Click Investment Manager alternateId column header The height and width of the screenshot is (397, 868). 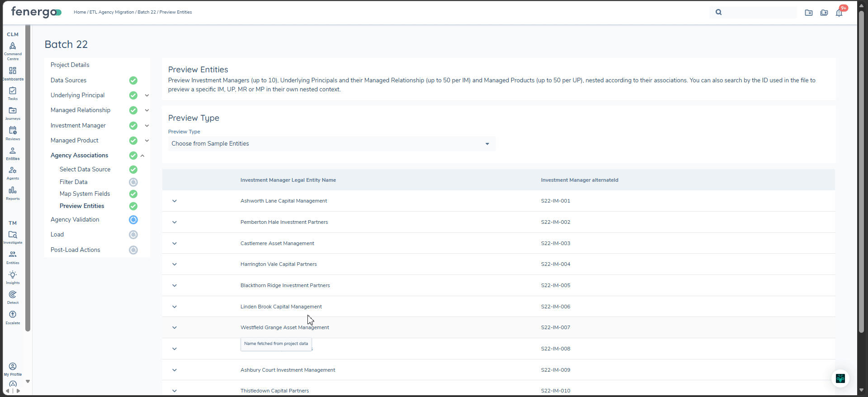coord(580,180)
